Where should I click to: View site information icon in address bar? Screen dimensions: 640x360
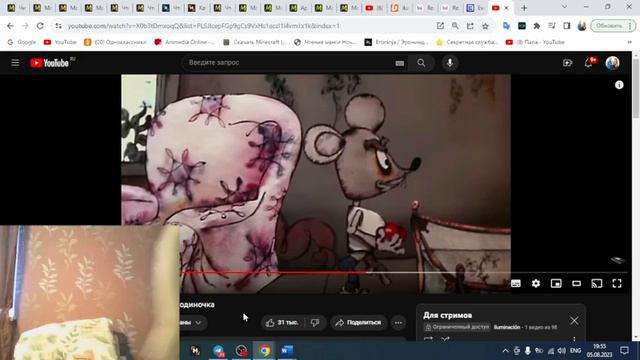point(58,26)
